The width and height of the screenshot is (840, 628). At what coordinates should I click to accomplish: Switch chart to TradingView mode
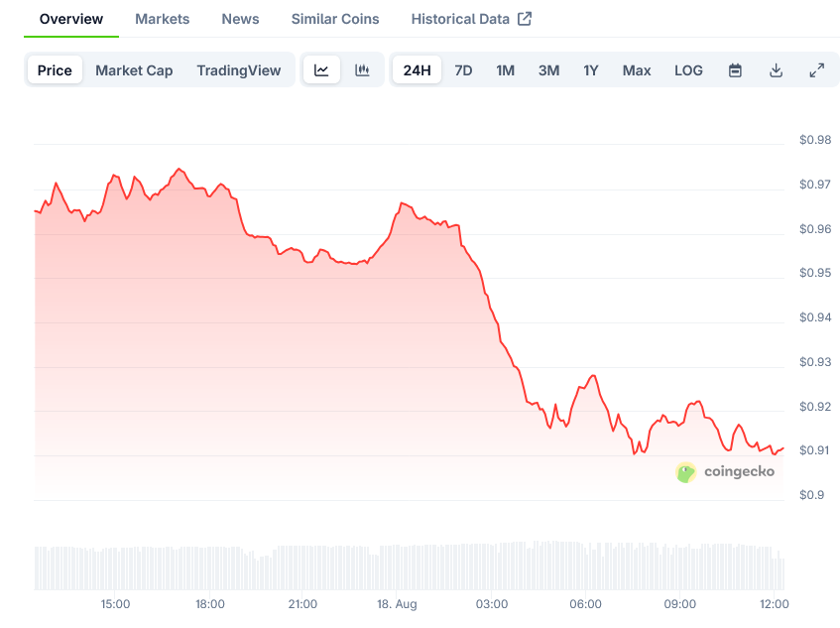pyautogui.click(x=238, y=70)
